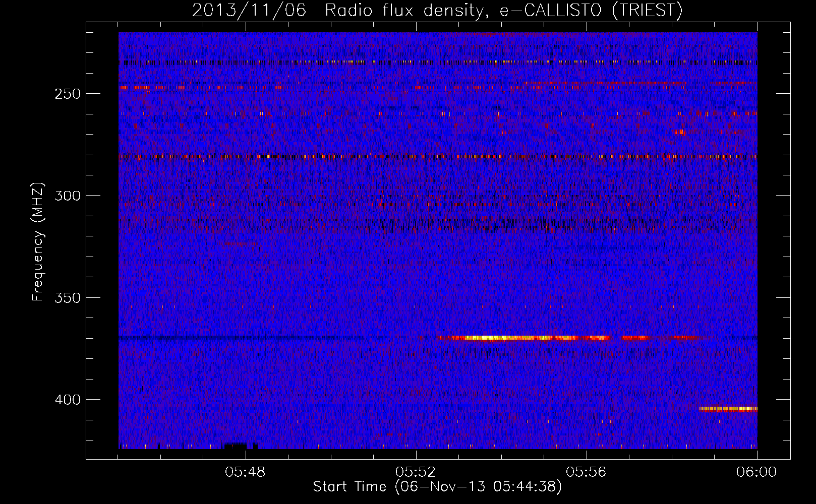Click the bright yellow burst near 370 MHz

click(x=524, y=338)
